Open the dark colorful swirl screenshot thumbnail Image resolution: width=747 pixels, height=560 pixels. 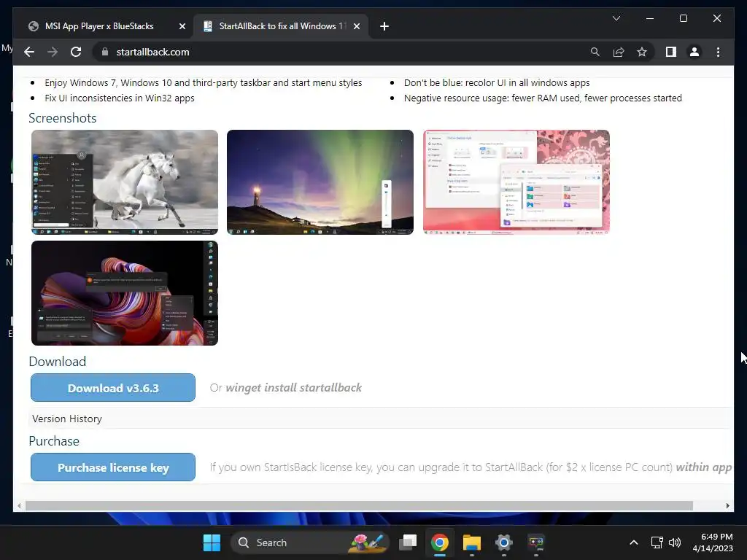tap(125, 293)
